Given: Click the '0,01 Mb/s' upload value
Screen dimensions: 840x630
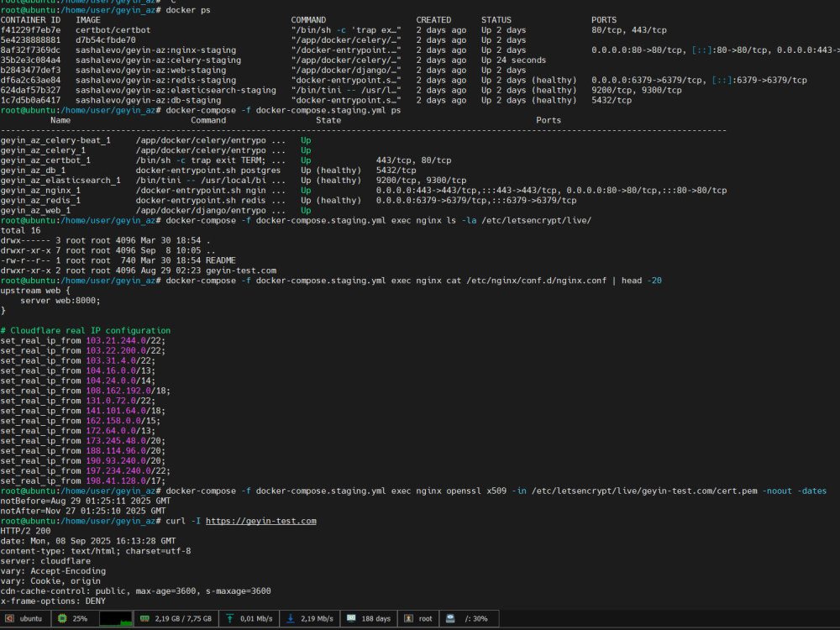Looking at the screenshot, I should click(256, 619).
